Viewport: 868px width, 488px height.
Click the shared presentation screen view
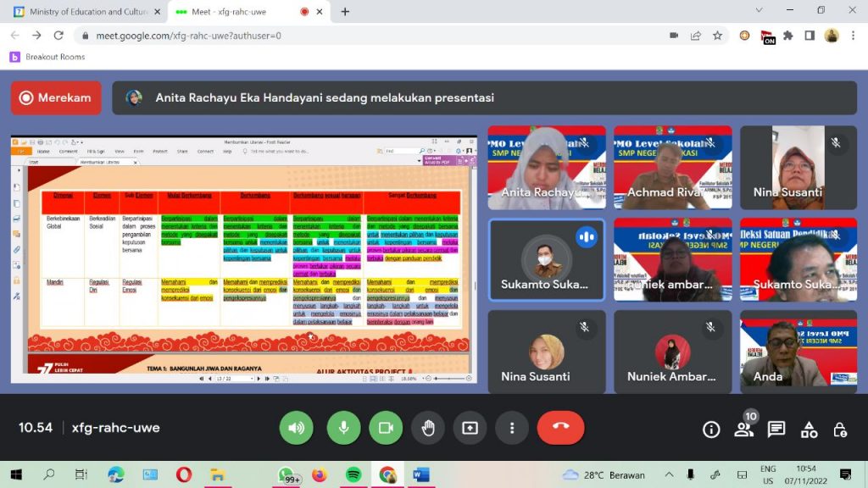(244, 259)
